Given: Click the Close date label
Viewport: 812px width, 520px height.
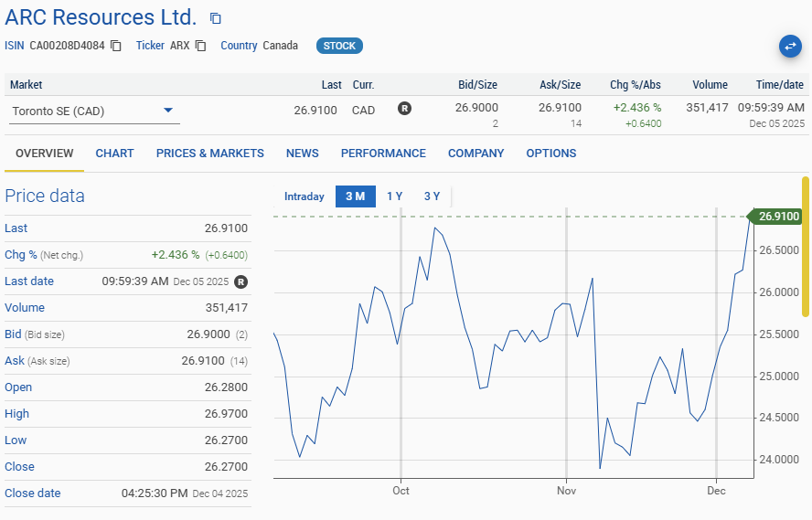Looking at the screenshot, I should [33, 493].
